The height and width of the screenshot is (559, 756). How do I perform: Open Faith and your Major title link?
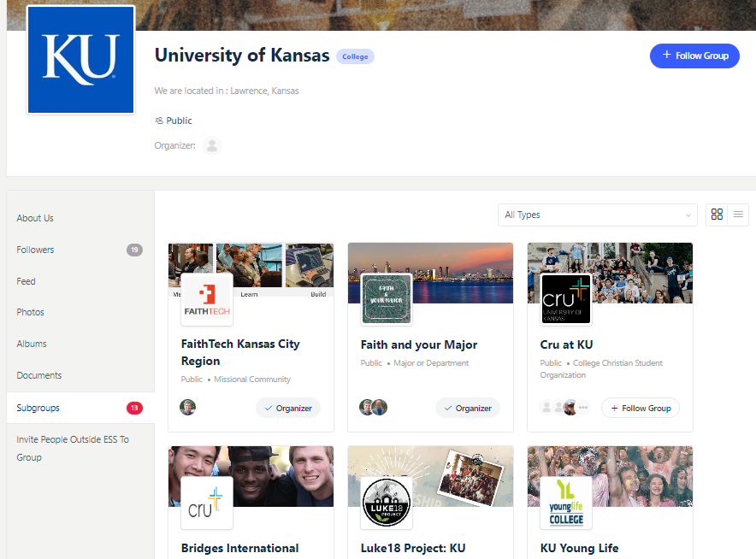[419, 344]
